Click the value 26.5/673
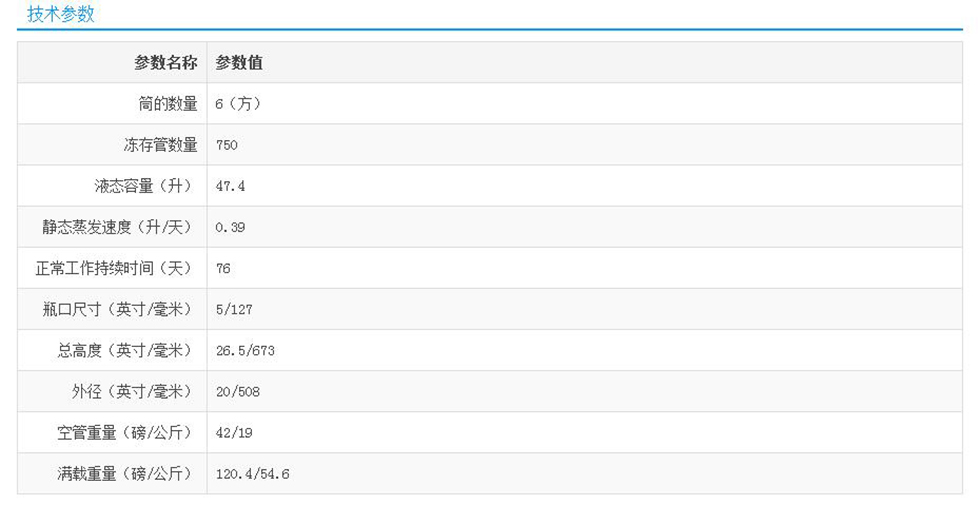Image resolution: width=980 pixels, height=505 pixels. pyautogui.click(x=245, y=350)
